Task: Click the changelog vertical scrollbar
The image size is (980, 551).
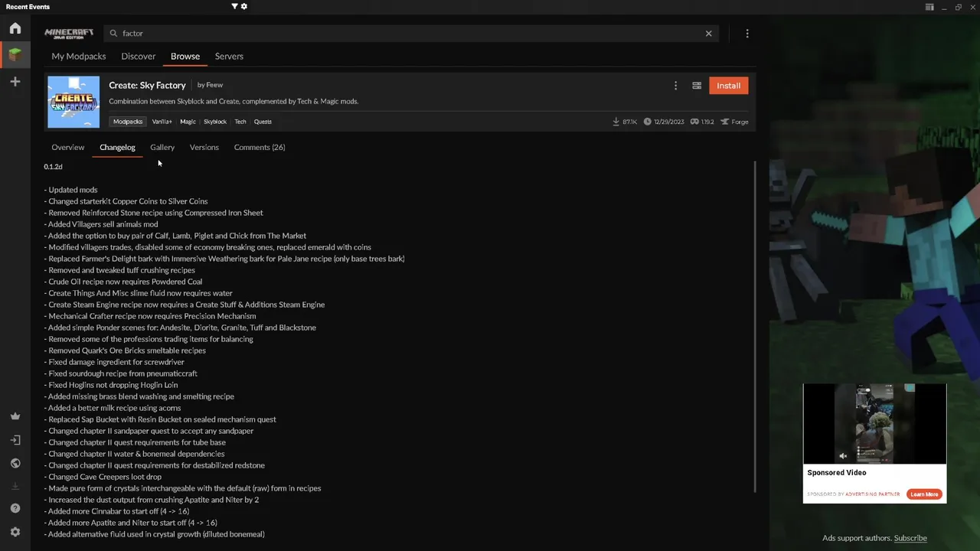Action: (x=755, y=327)
